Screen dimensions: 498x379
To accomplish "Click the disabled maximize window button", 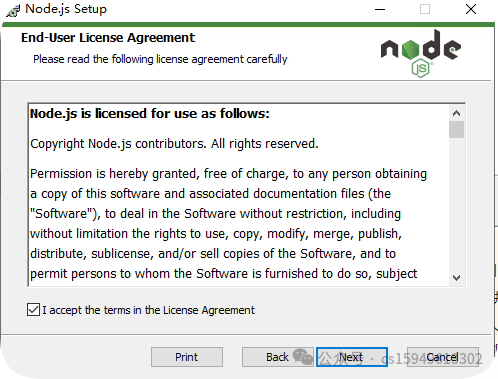I will 425,9.
